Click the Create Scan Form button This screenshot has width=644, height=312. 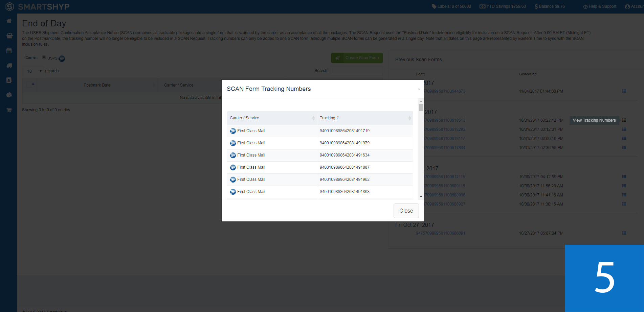tap(357, 58)
